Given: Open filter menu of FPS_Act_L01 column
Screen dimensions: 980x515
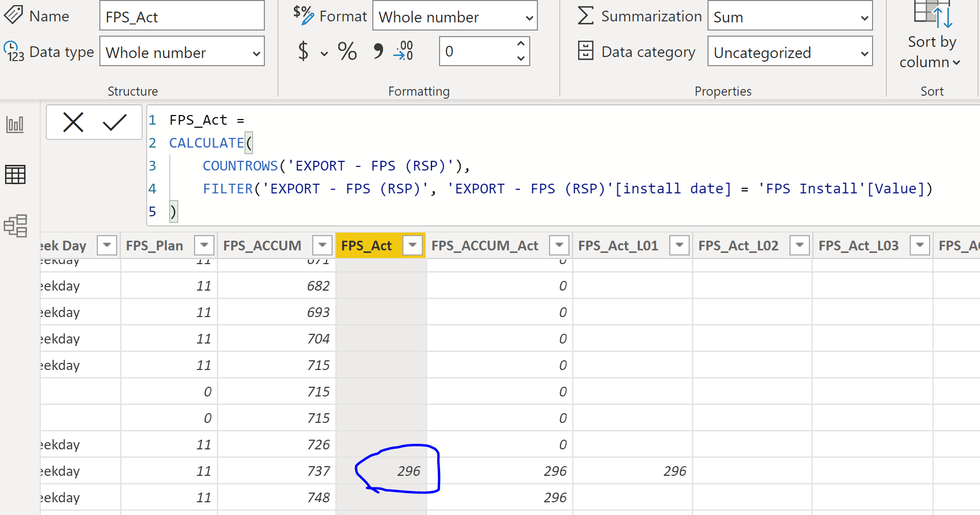Looking at the screenshot, I should 679,245.
